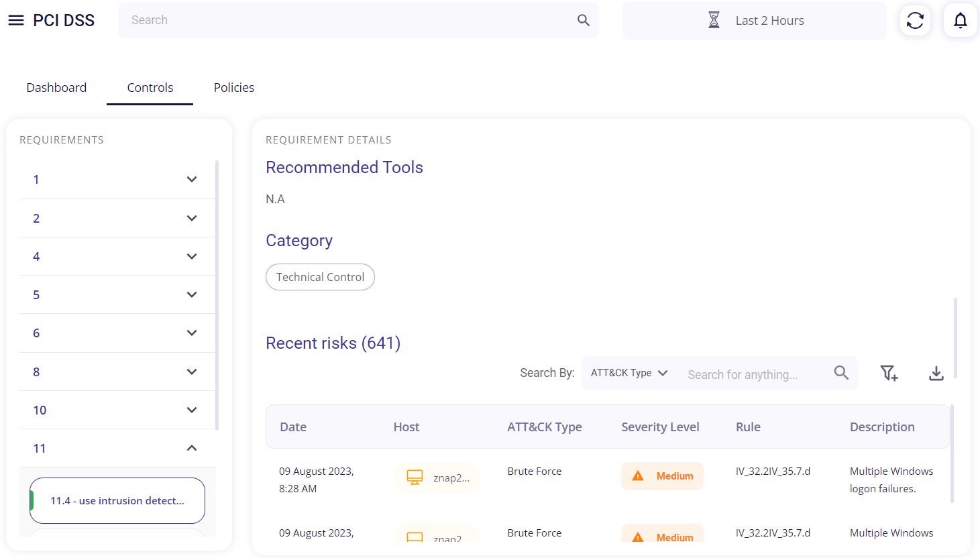Select 11.4 - use intrusion detect... control
This screenshot has width=980, height=558.
click(x=117, y=501)
